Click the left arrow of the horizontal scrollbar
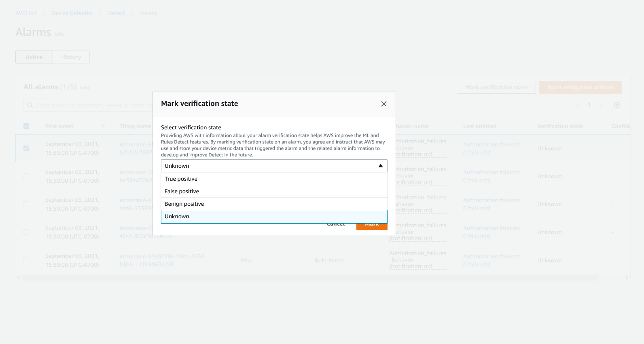This screenshot has height=344, width=644. [x=18, y=277]
